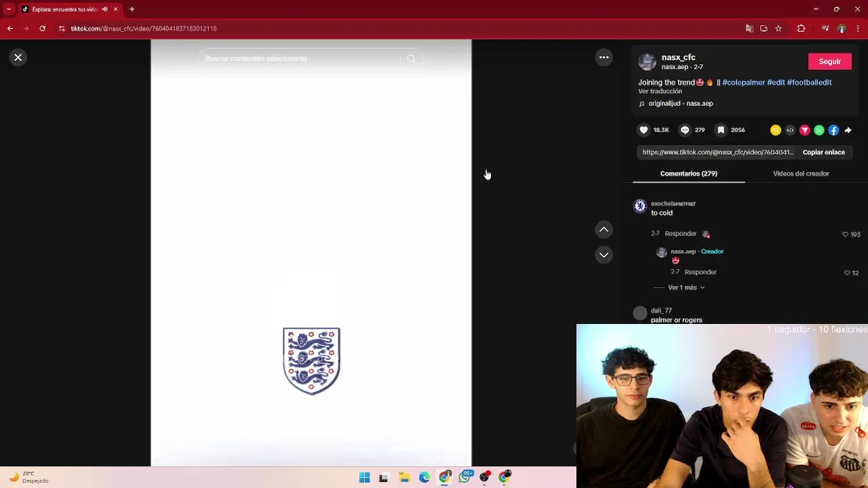The width and height of the screenshot is (868, 488).
Task: Click the embed code icon
Action: click(x=790, y=130)
